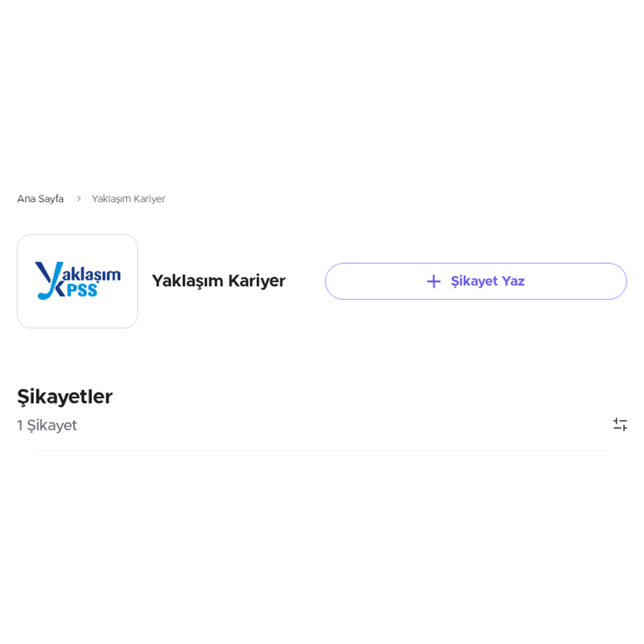
Task: Click the divider line below complaint count
Action: click(x=322, y=451)
